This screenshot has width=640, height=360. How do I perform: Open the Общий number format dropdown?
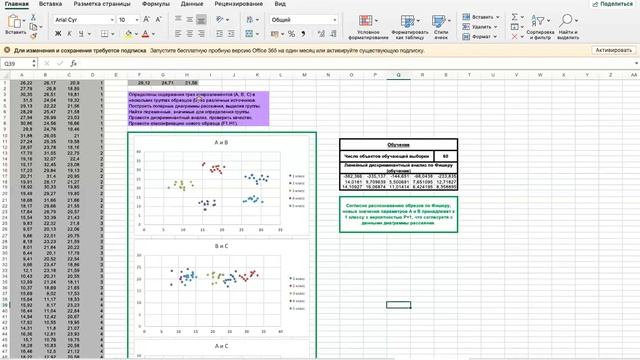(x=335, y=20)
